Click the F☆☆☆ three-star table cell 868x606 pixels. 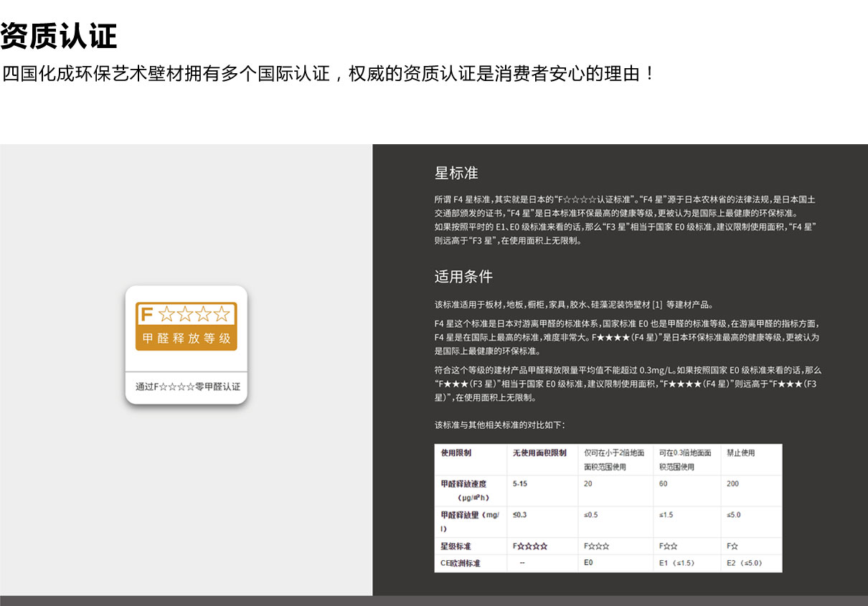(x=597, y=546)
